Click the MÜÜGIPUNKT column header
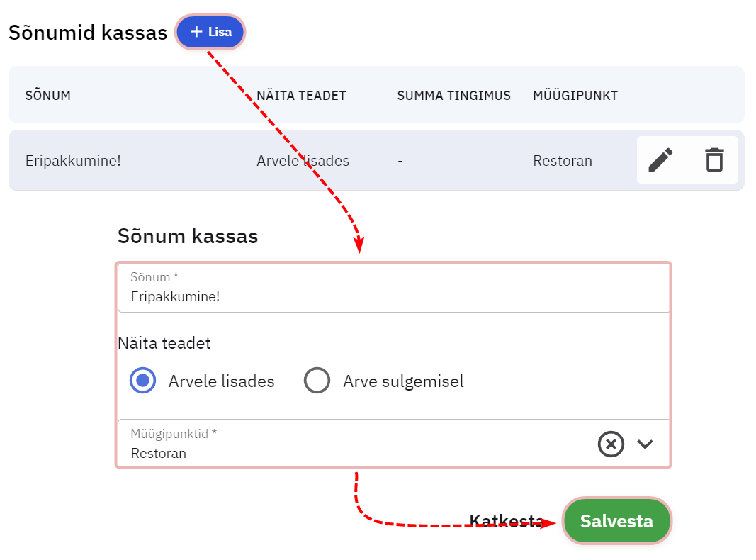 click(x=575, y=96)
